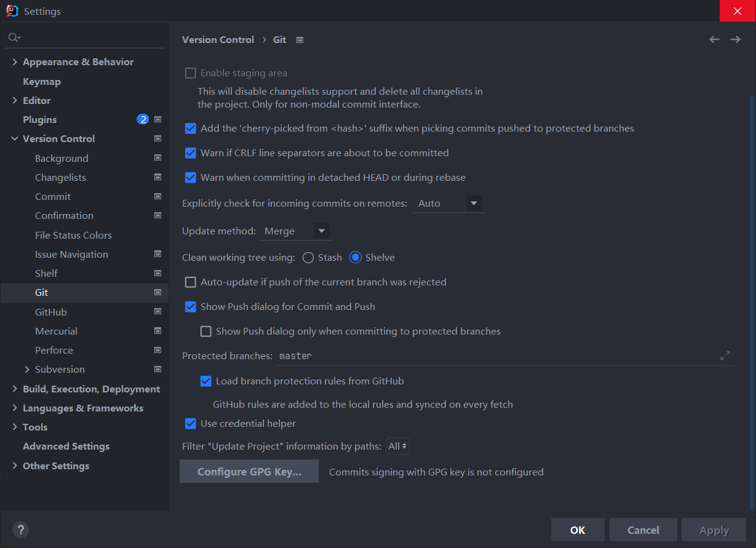Image resolution: width=756 pixels, height=548 pixels.
Task: Uncheck the 'cherry-picked from <hash>' suffix option
Action: pyautogui.click(x=191, y=129)
